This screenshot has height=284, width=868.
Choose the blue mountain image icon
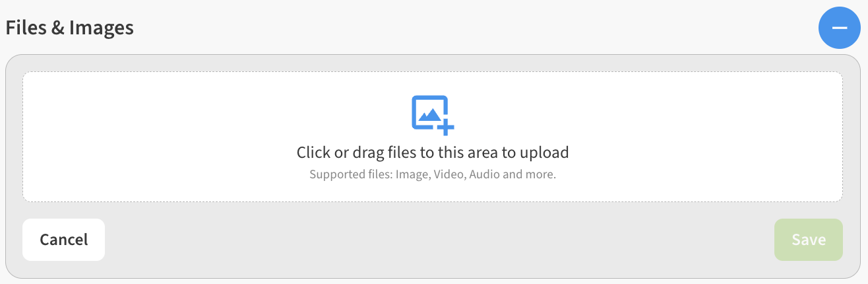coord(433,115)
